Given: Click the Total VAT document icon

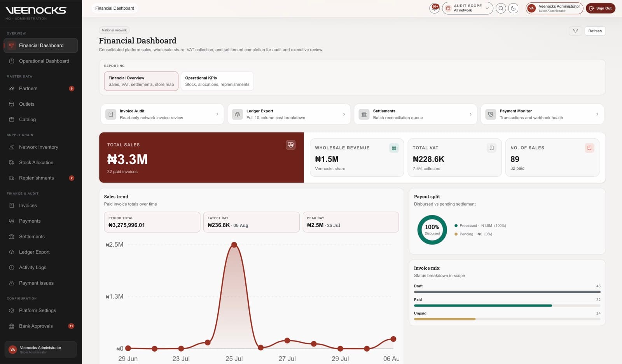Looking at the screenshot, I should (492, 148).
